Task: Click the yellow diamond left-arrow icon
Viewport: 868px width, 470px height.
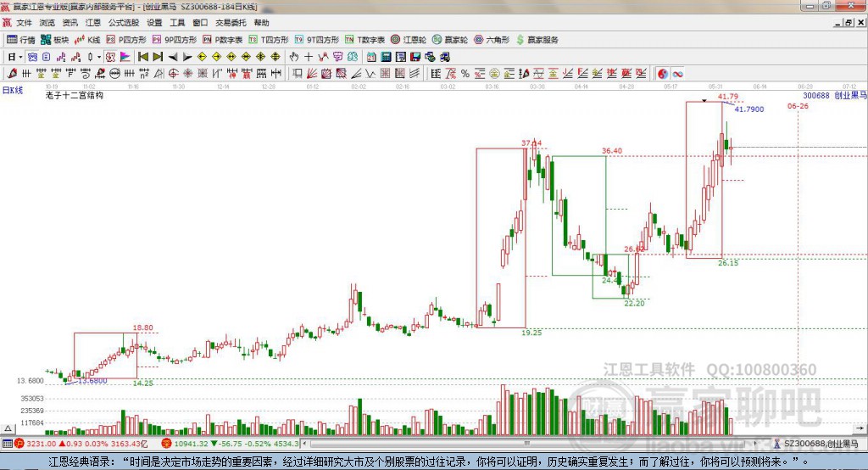Action: point(202,57)
